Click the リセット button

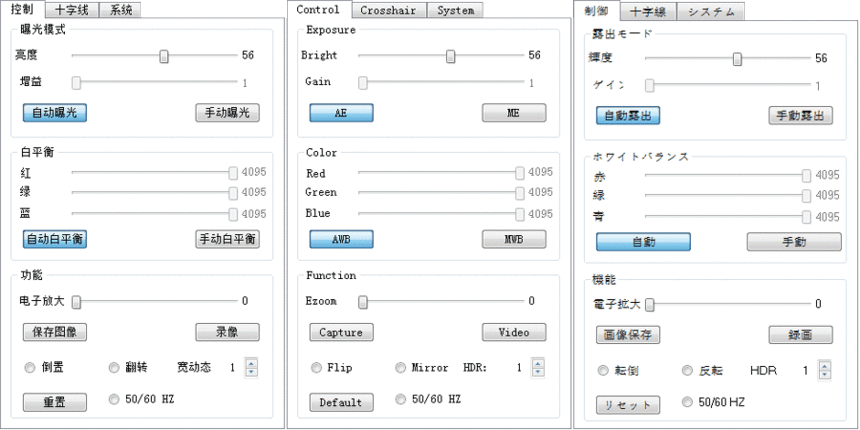click(x=628, y=405)
